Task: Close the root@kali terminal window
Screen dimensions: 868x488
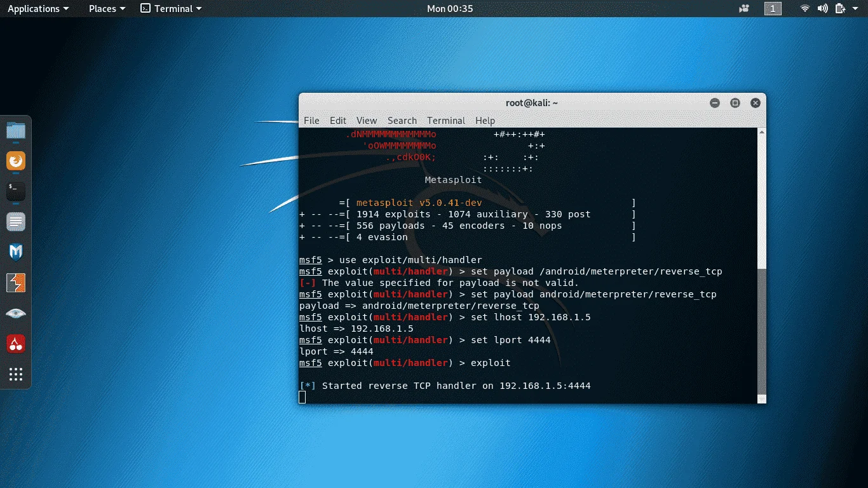Action: (x=756, y=103)
